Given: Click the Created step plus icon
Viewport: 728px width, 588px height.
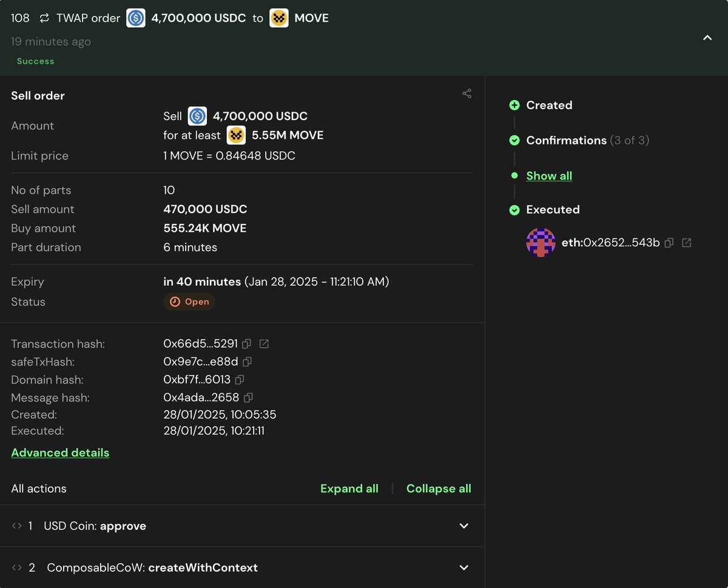Looking at the screenshot, I should click(514, 106).
